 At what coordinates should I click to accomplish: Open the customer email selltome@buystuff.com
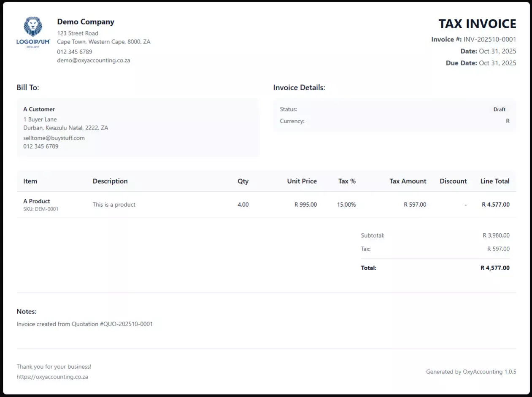point(54,138)
